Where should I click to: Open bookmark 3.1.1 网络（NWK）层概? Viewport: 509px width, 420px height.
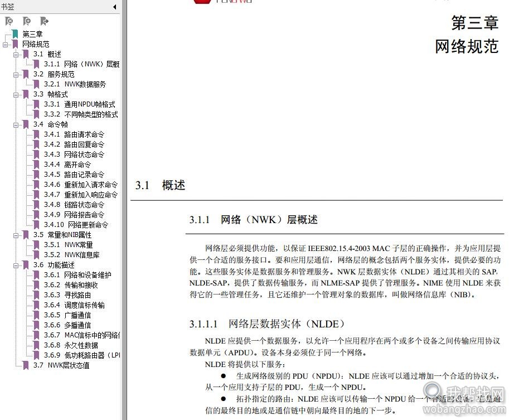tap(82, 64)
